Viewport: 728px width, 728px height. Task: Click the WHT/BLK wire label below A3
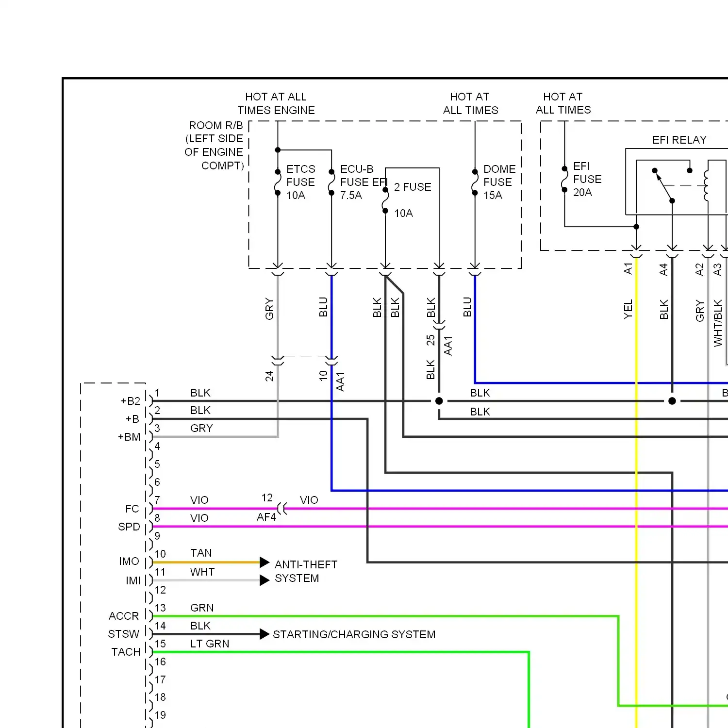(x=718, y=323)
